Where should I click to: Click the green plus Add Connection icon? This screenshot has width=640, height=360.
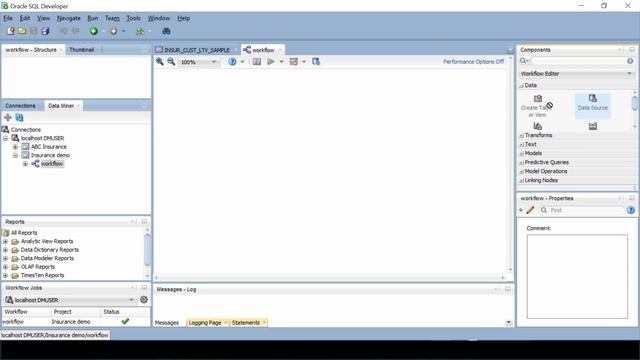click(x=8, y=118)
